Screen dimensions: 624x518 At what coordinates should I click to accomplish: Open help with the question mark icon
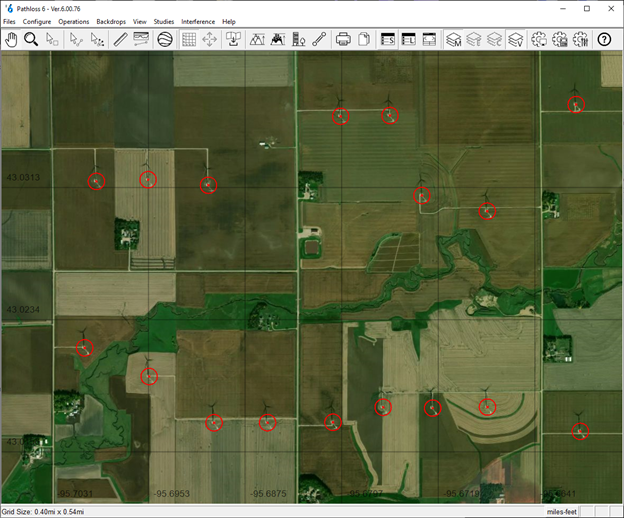[x=604, y=39]
